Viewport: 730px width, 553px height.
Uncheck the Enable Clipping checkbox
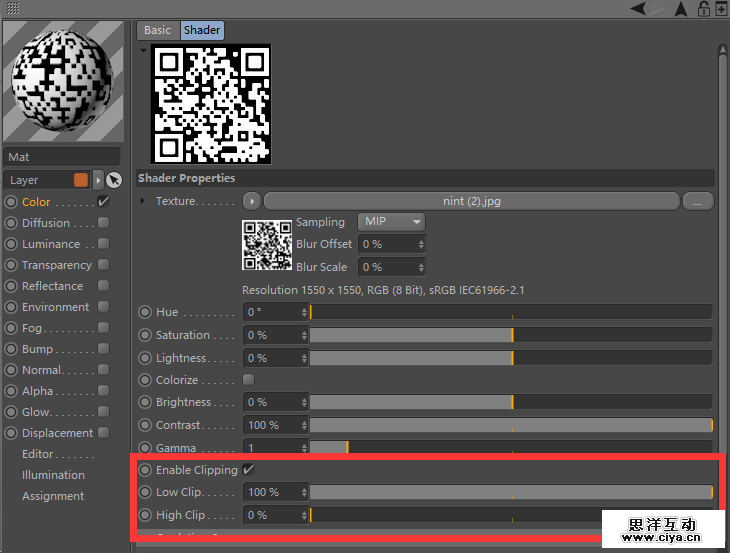click(248, 470)
